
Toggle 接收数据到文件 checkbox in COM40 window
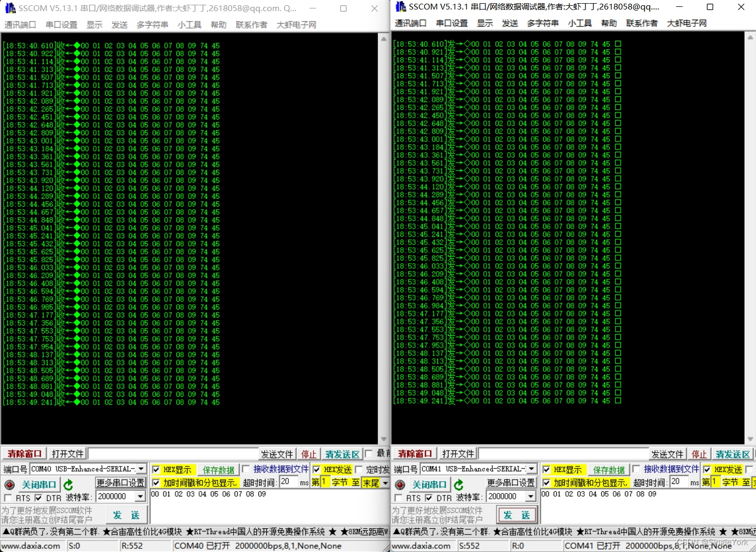coord(246,469)
